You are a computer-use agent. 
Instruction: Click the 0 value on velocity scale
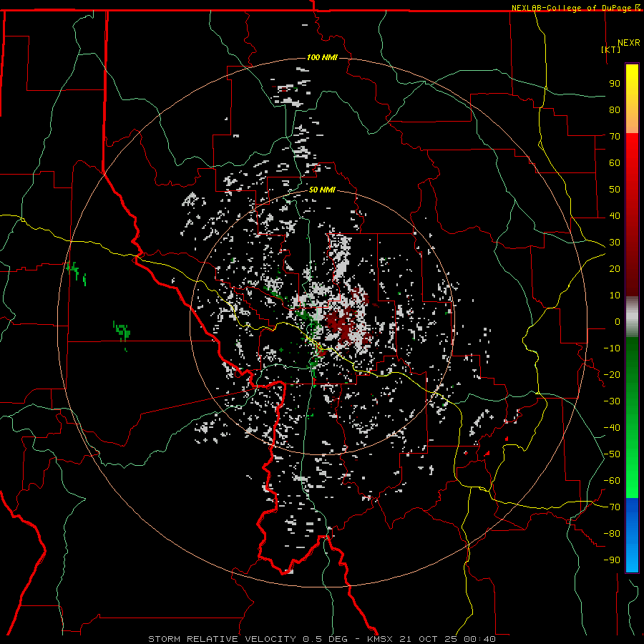point(618,322)
